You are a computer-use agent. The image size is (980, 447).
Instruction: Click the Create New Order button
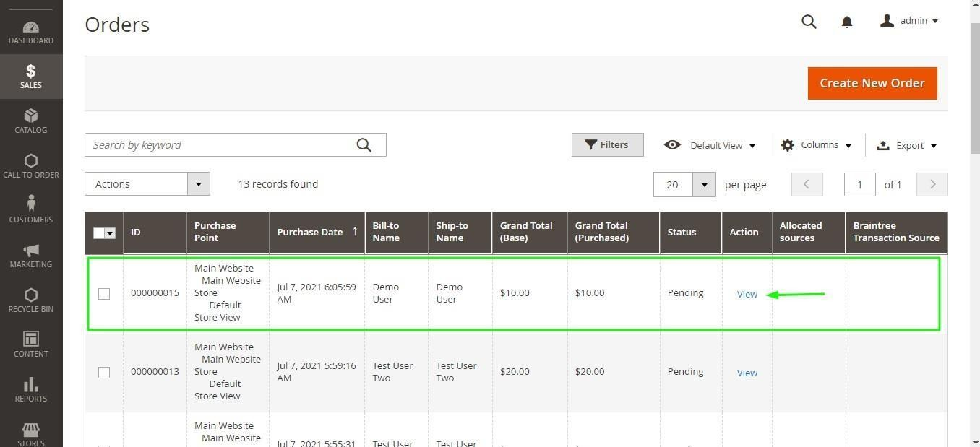(872, 83)
